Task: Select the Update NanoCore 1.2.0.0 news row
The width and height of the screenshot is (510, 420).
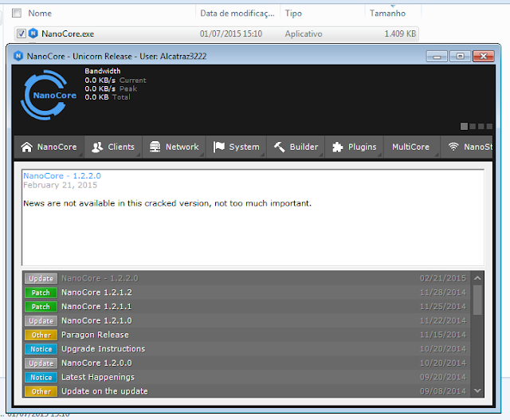Action: (247, 363)
